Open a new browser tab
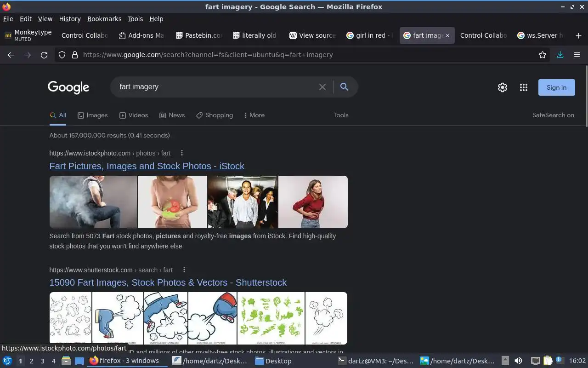Viewport: 588px width, 368px height. (x=578, y=35)
